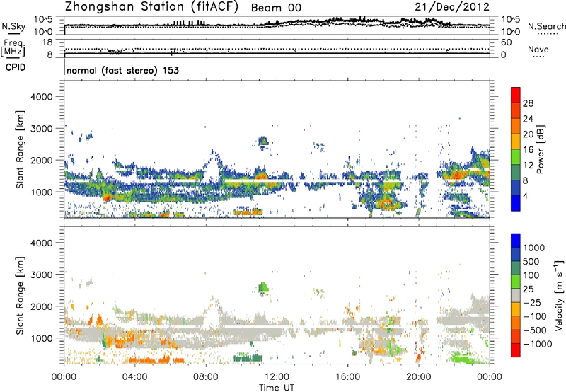Click the dark green velocity streak near 10:00 at low range
The image size is (566, 392).
pyautogui.click(x=248, y=359)
